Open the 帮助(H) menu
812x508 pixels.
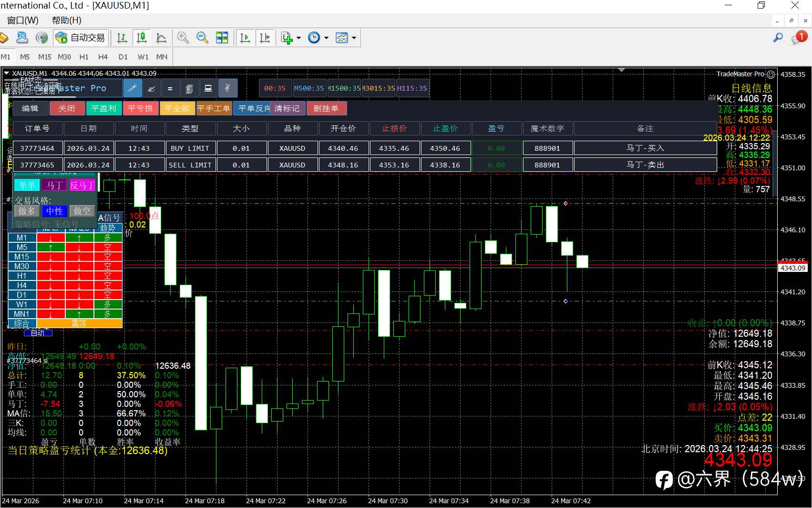[x=67, y=20]
